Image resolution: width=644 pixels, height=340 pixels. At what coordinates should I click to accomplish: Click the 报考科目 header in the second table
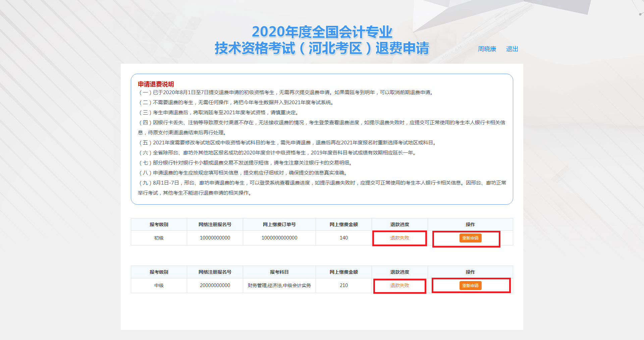pos(279,272)
